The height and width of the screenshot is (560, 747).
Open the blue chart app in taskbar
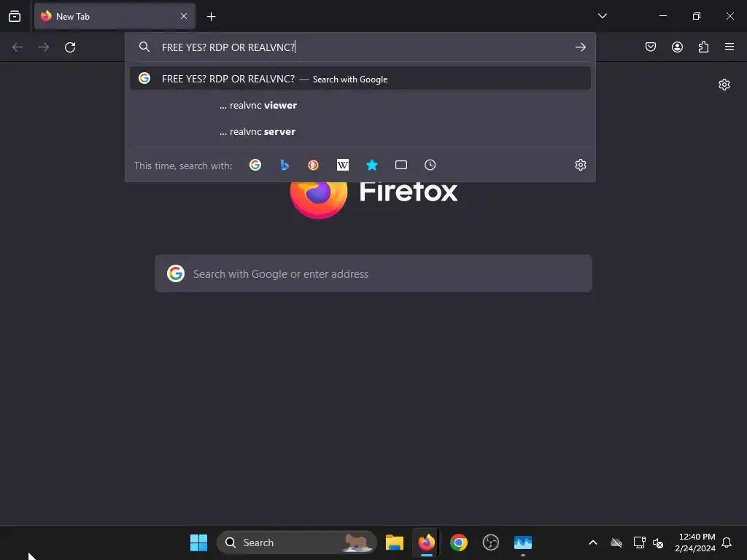(x=523, y=542)
